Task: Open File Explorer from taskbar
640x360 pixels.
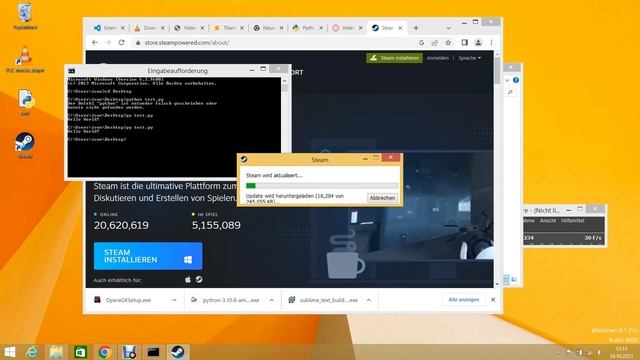Action: click(x=56, y=352)
